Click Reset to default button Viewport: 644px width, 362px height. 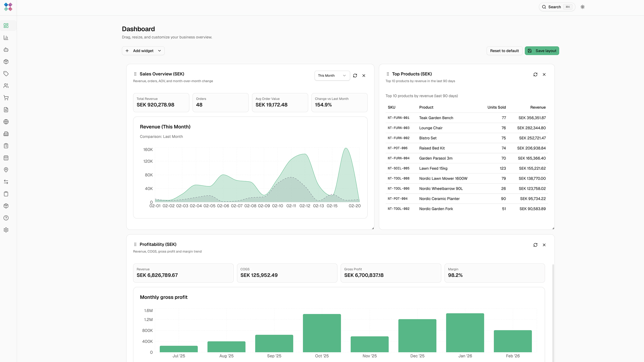(x=504, y=51)
